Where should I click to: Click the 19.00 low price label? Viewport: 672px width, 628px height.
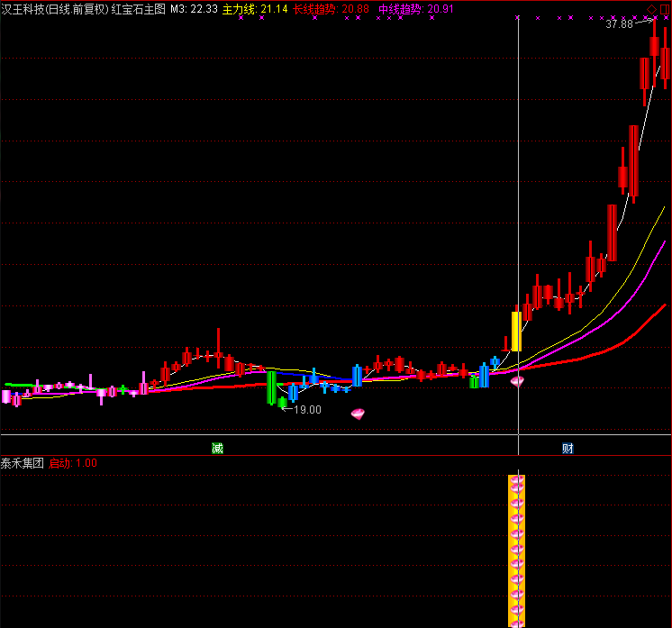(307, 409)
